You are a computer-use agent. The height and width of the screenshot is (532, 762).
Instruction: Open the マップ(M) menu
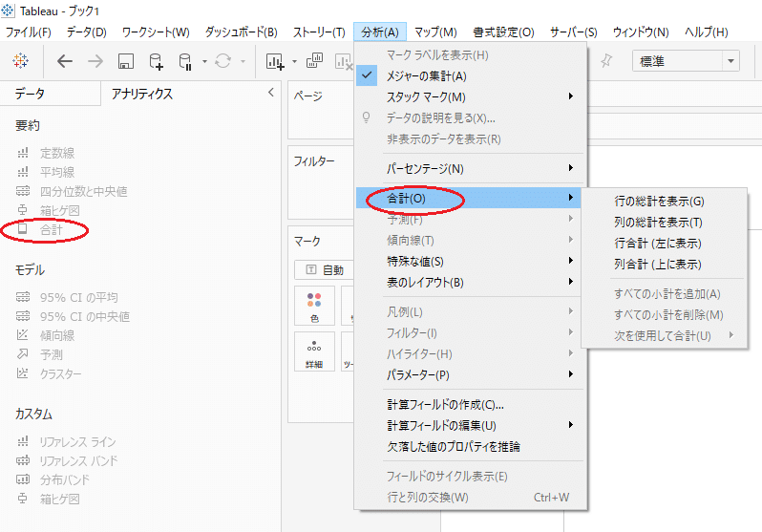tap(435, 32)
